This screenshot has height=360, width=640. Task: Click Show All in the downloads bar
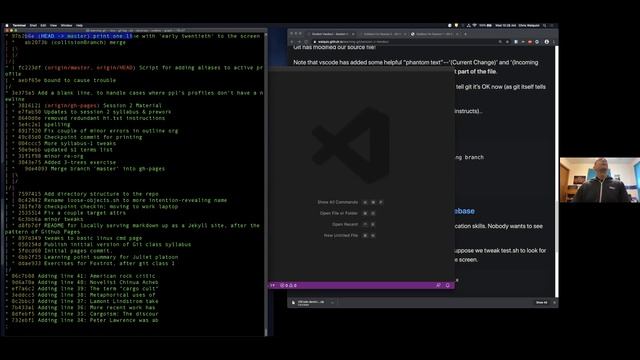click(541, 302)
